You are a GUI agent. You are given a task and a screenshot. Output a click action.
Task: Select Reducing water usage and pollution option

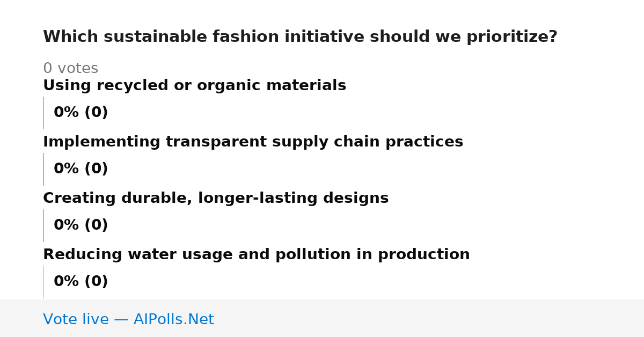pos(256,254)
